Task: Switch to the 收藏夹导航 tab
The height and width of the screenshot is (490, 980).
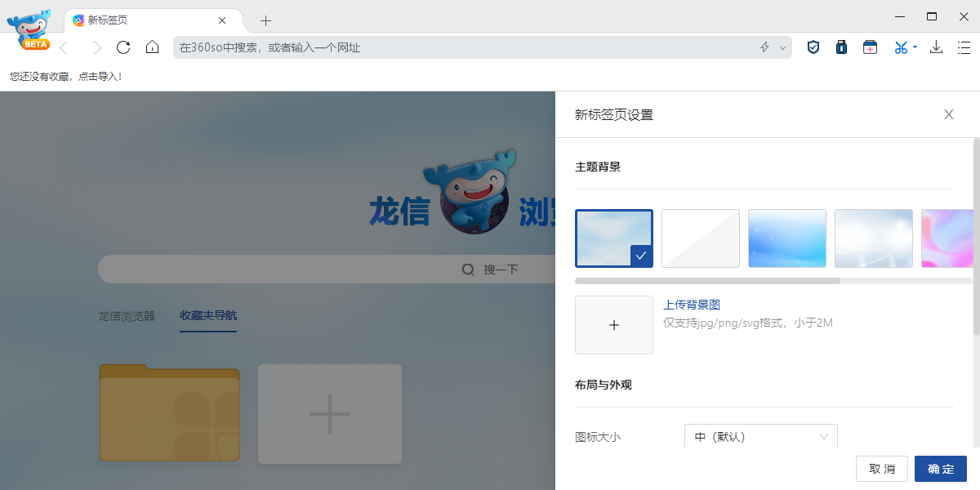Action: point(207,316)
